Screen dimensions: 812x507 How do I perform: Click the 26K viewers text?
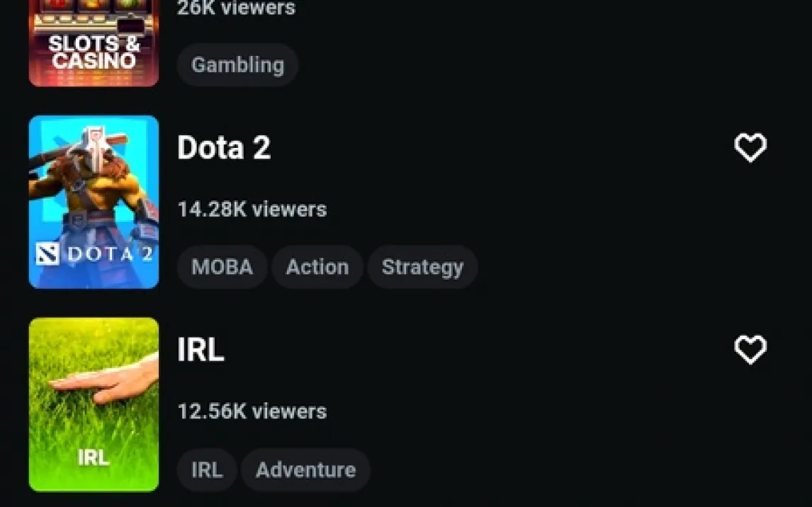[237, 8]
